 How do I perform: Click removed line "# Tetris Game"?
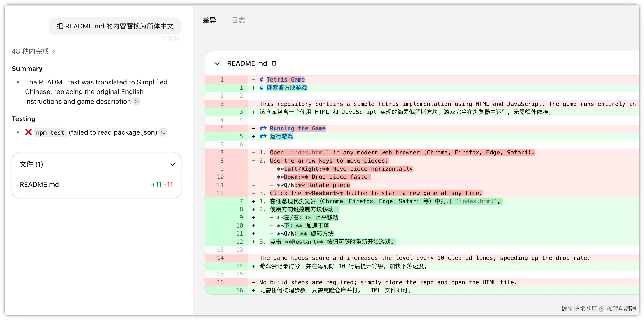tap(286, 80)
